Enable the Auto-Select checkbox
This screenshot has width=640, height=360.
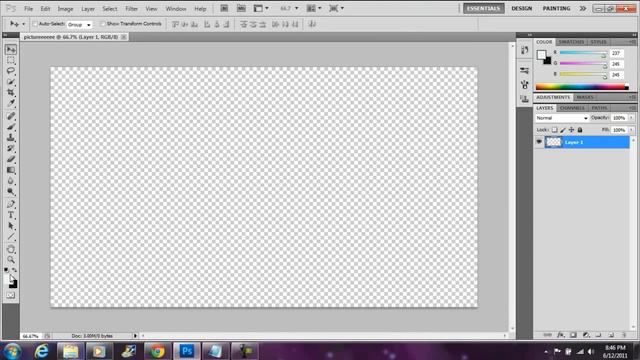35,24
